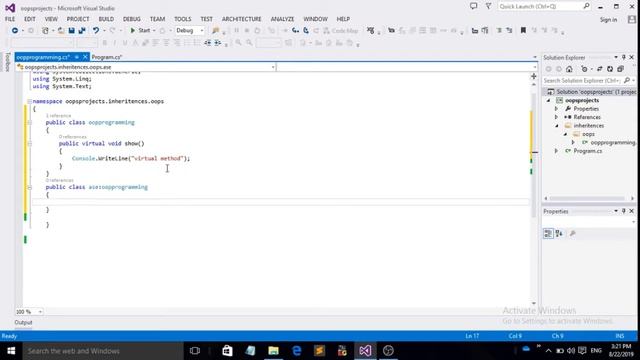Select the oopprogramming.cs file in Solution Explorer
Viewport: 640px width, 360px height.
(x=613, y=142)
